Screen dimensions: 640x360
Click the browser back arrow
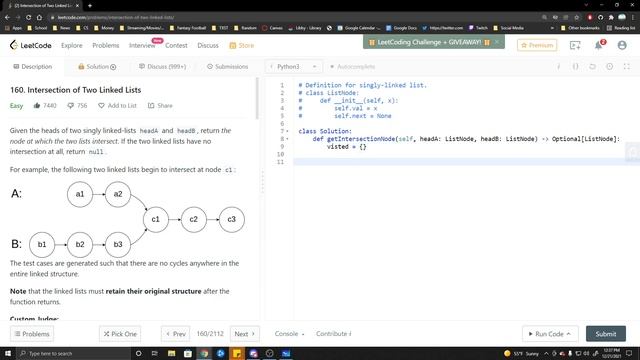click(x=7, y=17)
